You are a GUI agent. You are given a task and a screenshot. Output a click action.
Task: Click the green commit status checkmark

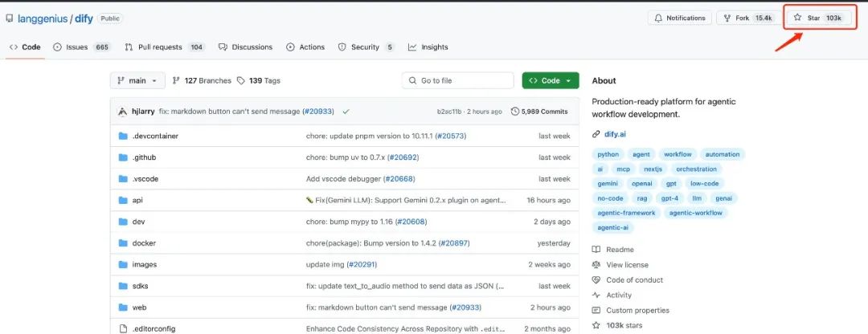point(346,112)
